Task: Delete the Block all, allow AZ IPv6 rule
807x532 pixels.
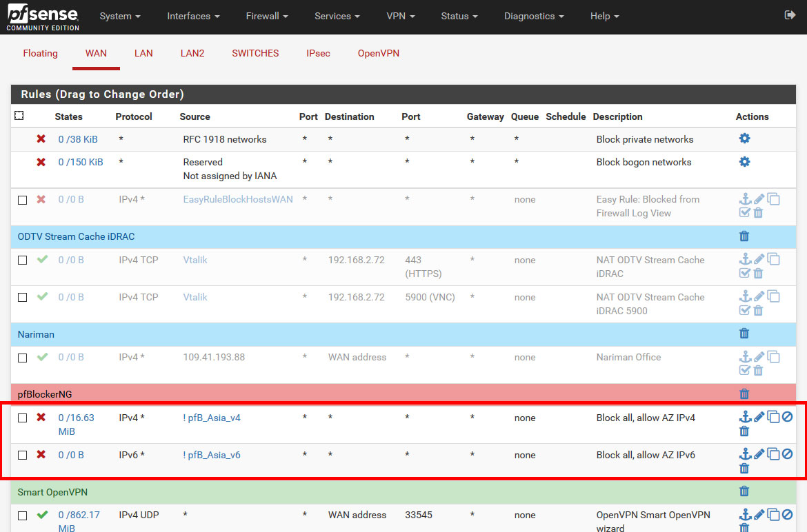Action: [744, 468]
